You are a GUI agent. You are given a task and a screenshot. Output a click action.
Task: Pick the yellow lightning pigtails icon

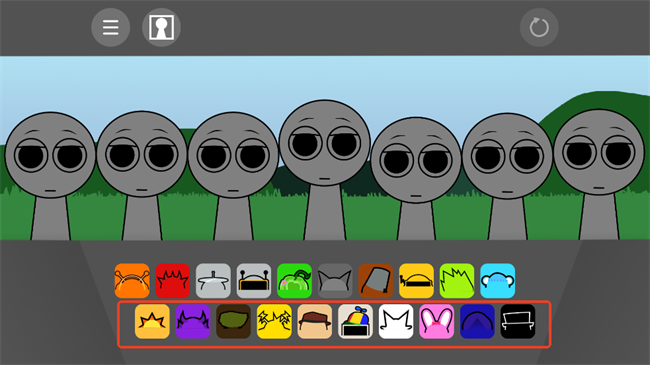click(274, 321)
